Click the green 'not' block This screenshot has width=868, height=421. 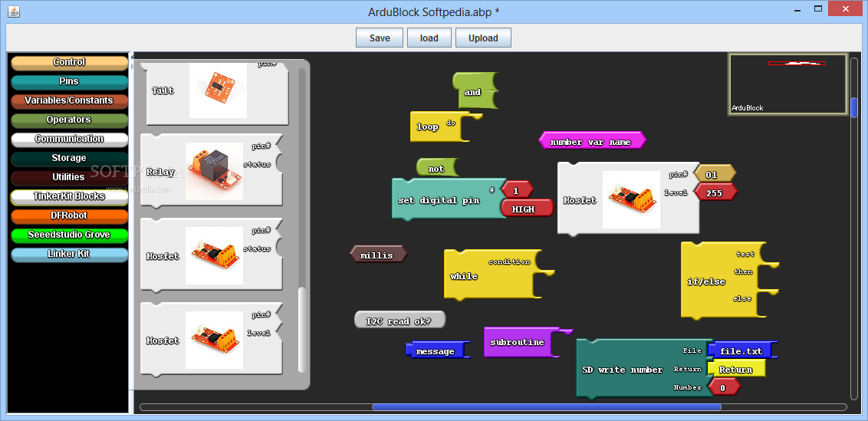[x=437, y=168]
